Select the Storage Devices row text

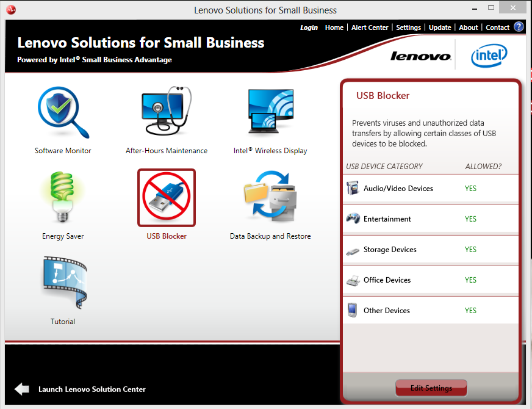390,250
